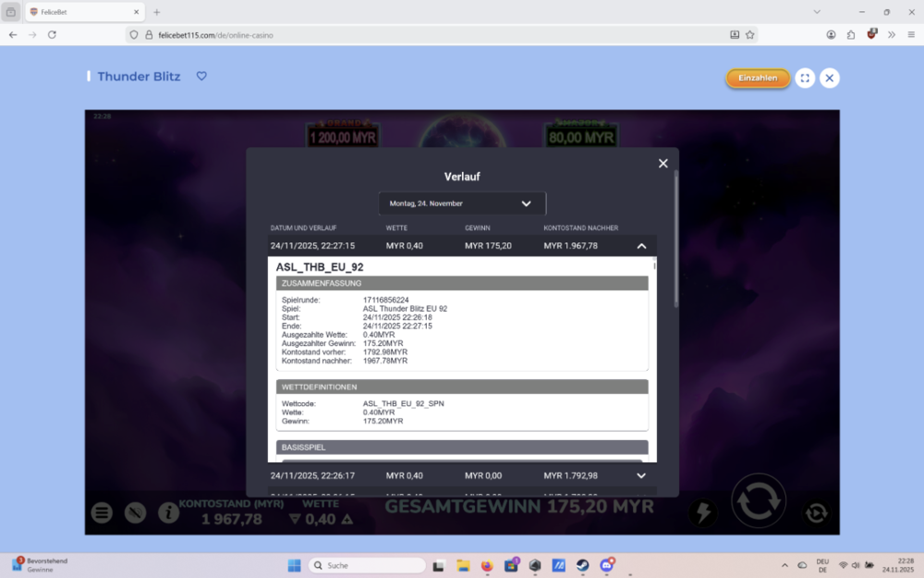Decrease the bet with the down triangle
Image resolution: width=924 pixels, height=578 pixels.
296,520
